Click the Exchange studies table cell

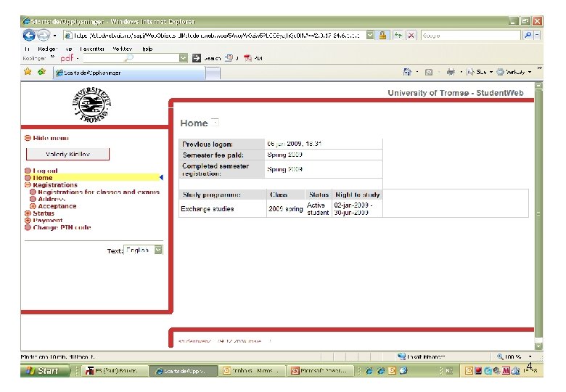[223, 208]
